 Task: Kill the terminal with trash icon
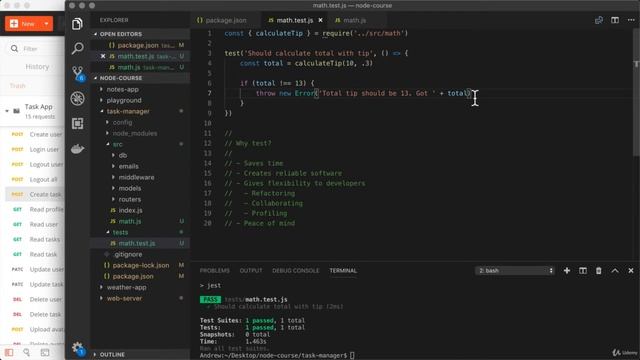tap(598, 271)
